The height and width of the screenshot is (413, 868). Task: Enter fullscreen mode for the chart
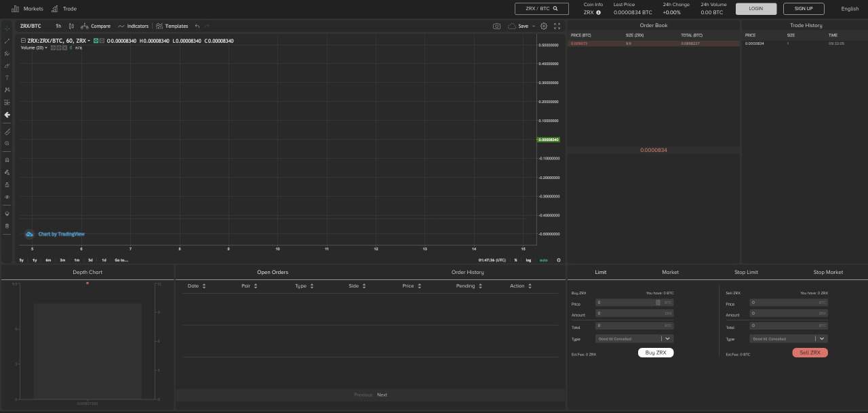[557, 26]
